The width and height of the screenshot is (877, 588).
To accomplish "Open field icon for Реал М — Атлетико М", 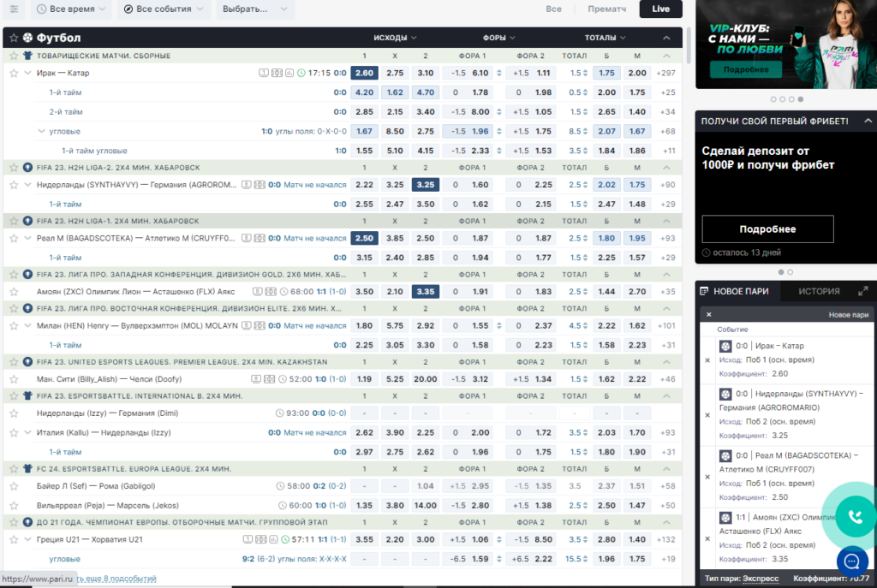I will (260, 238).
